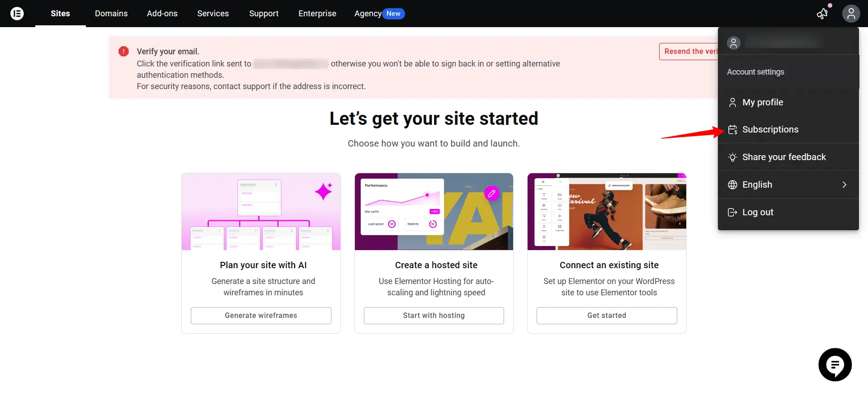This screenshot has width=868, height=393.
Task: Click the Verify your email heading
Action: point(168,52)
